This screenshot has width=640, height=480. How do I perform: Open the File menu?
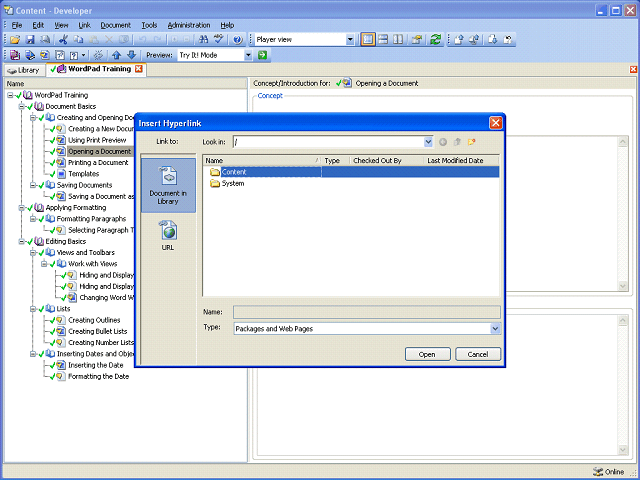(17, 25)
